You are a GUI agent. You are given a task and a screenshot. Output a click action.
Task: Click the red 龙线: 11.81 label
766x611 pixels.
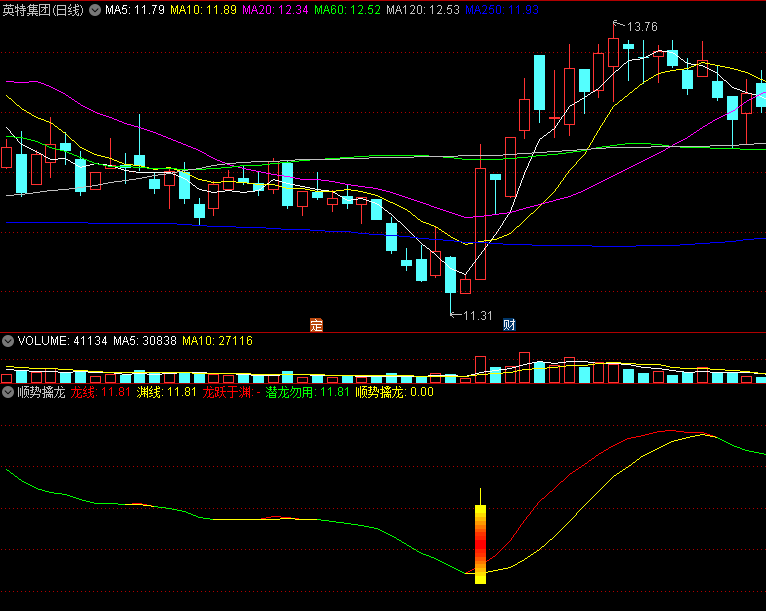click(100, 392)
